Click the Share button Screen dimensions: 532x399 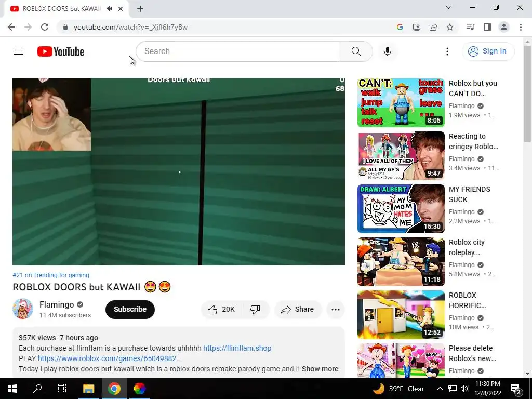point(297,310)
